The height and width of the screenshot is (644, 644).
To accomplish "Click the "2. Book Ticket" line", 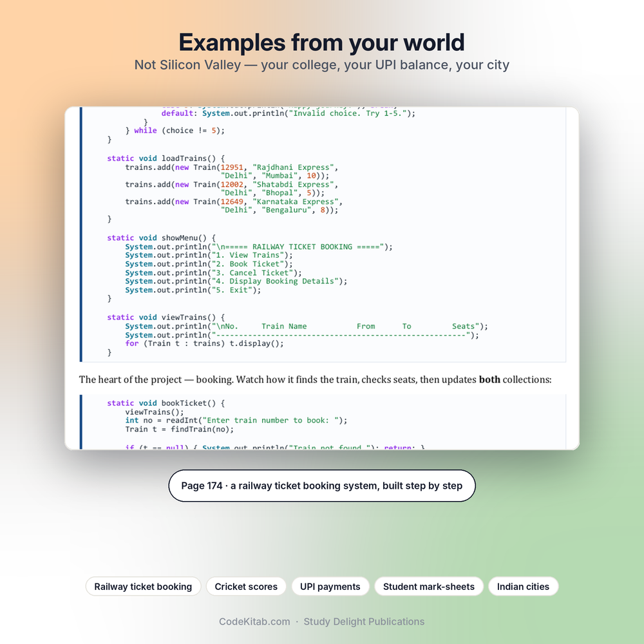I will click(x=209, y=264).
